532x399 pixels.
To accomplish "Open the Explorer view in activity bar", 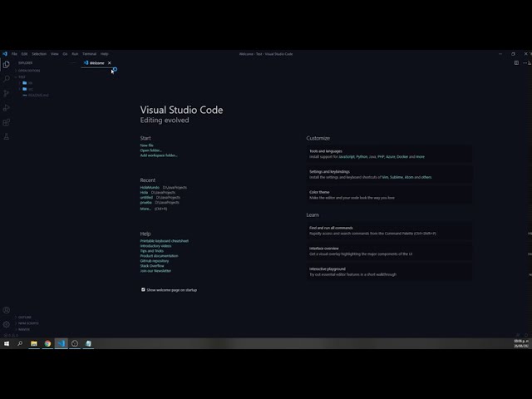I will point(6,64).
